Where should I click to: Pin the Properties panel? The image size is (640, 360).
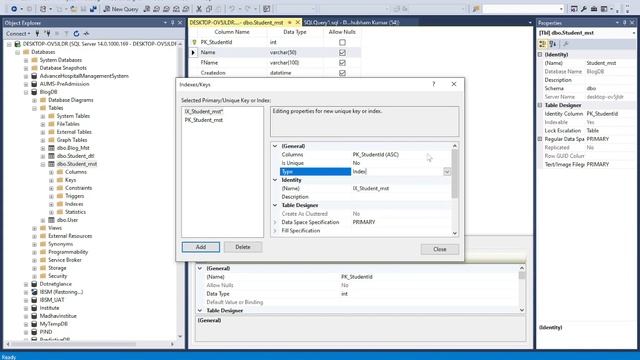click(624, 23)
